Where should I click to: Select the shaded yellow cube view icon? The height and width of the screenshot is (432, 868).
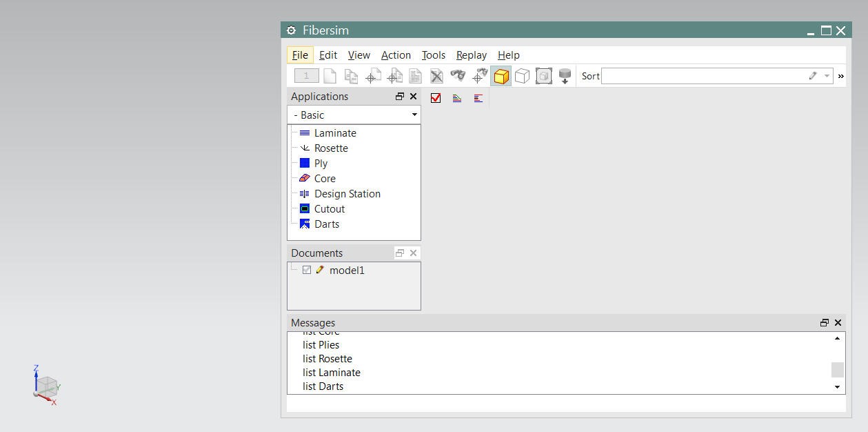(501, 76)
